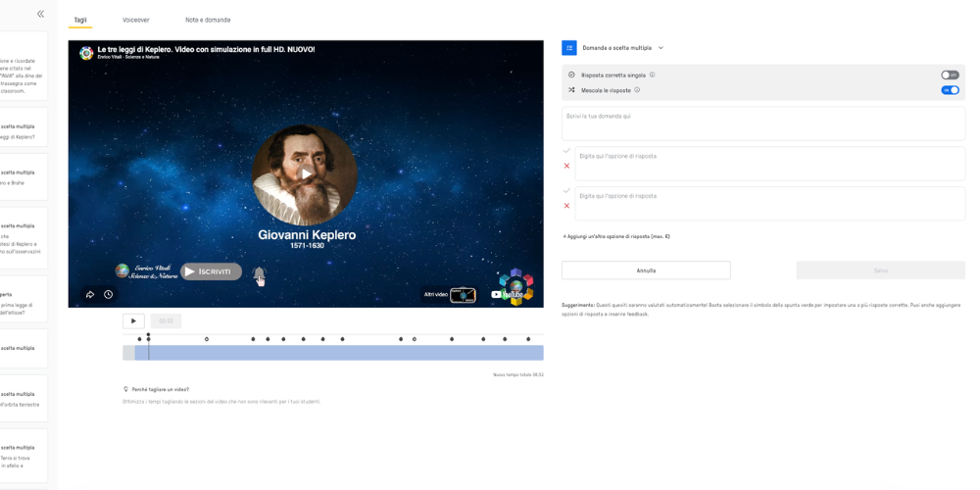Collapse the left sidebar with double-chevron icon

pos(40,14)
